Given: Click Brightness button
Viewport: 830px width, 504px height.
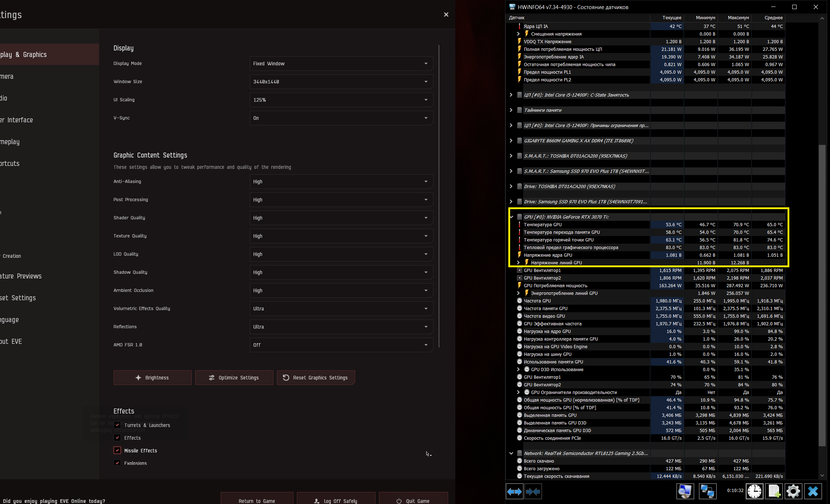Looking at the screenshot, I should point(152,378).
